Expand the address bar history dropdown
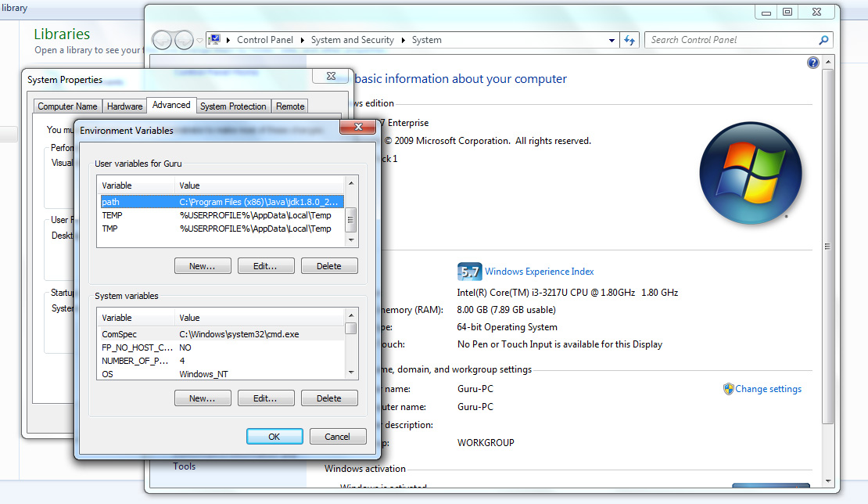 [x=612, y=39]
